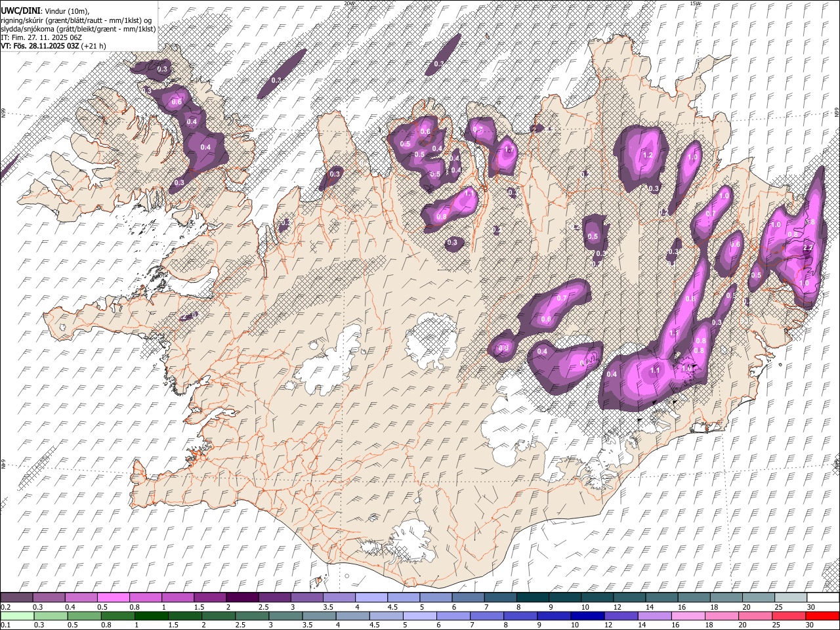Image resolution: width=840 pixels, height=630 pixels.
Task: Pick crimson lower swatch between 25 and 30
Action: [x=790, y=616]
